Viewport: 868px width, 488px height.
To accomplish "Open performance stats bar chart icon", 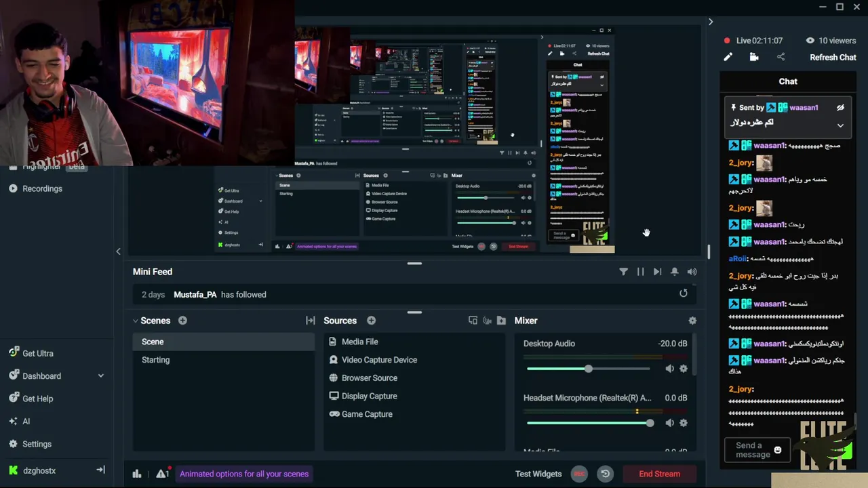I will pyautogui.click(x=137, y=474).
